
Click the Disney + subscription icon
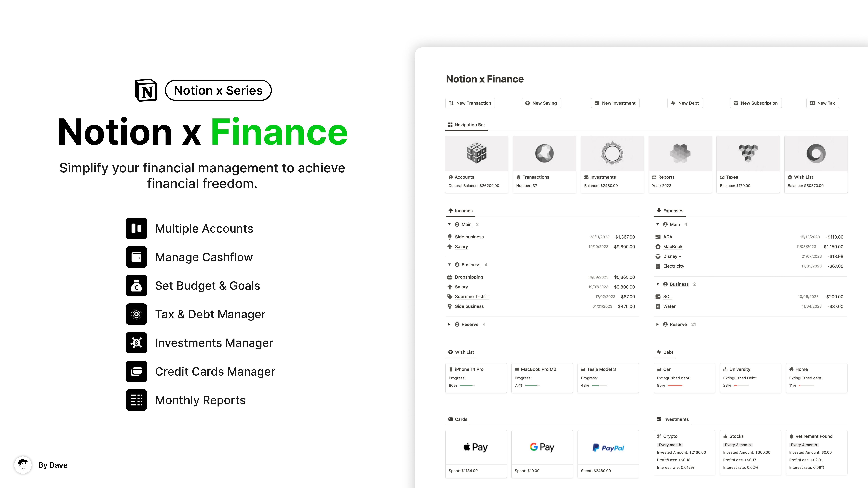[658, 256]
